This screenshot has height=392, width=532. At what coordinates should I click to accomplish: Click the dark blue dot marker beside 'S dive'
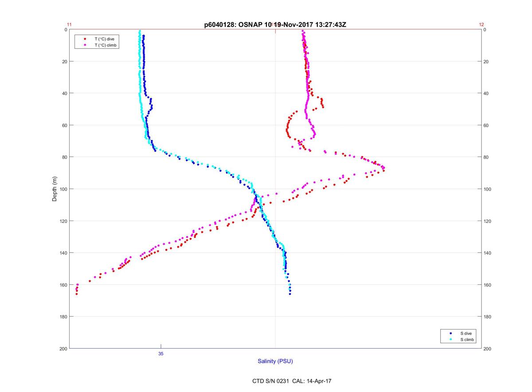tap(450, 333)
